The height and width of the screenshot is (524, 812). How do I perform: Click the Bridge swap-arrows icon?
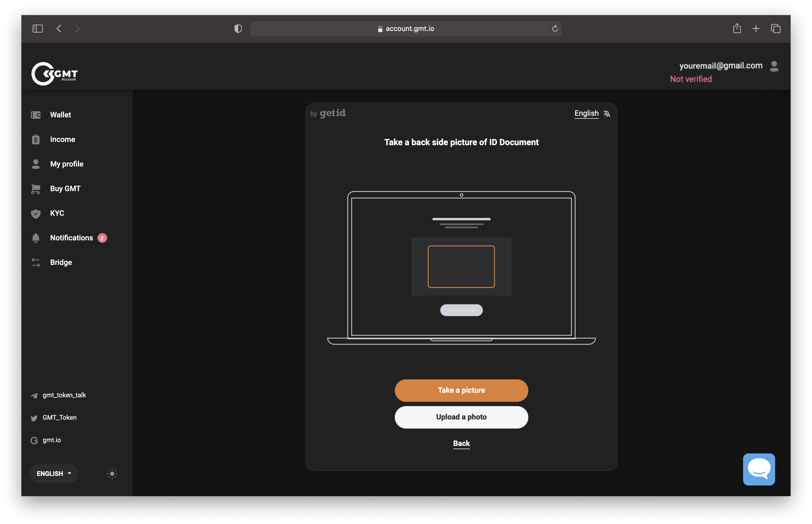[x=36, y=262]
